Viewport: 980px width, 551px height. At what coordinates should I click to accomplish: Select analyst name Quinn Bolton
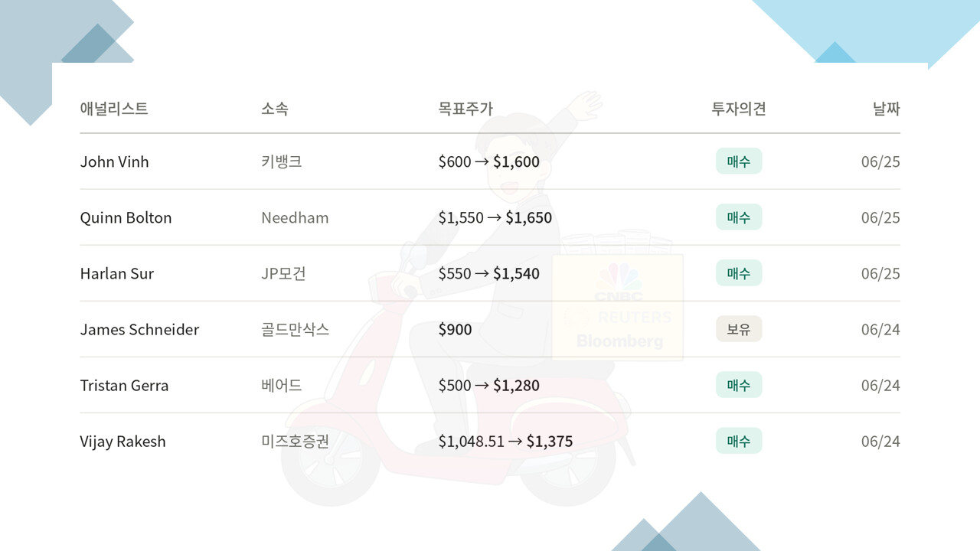[x=126, y=217]
